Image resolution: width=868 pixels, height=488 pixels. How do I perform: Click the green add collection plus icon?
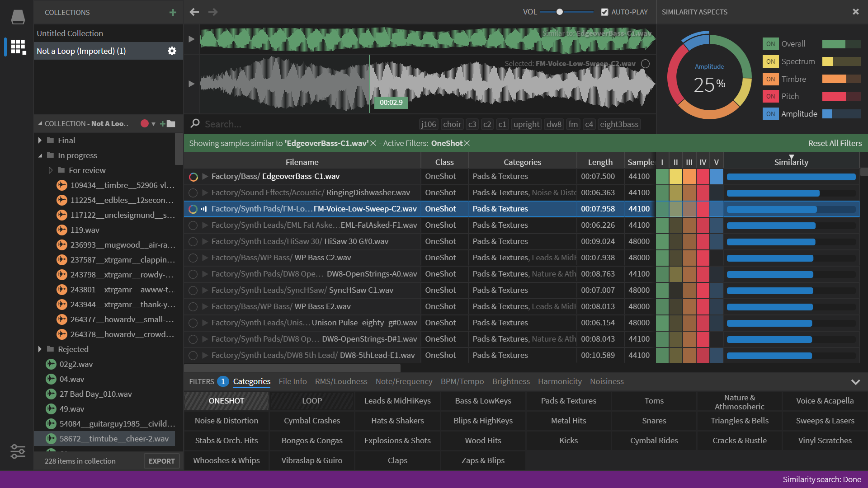coord(173,12)
